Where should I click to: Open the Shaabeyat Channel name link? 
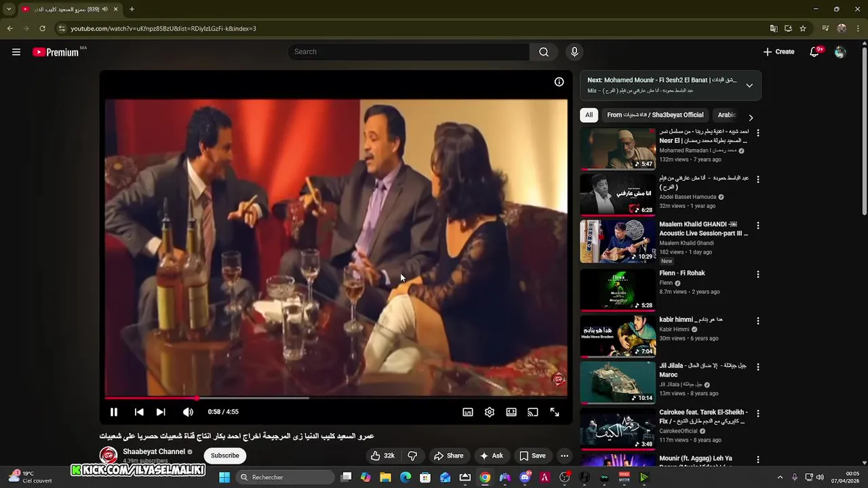pos(154,452)
